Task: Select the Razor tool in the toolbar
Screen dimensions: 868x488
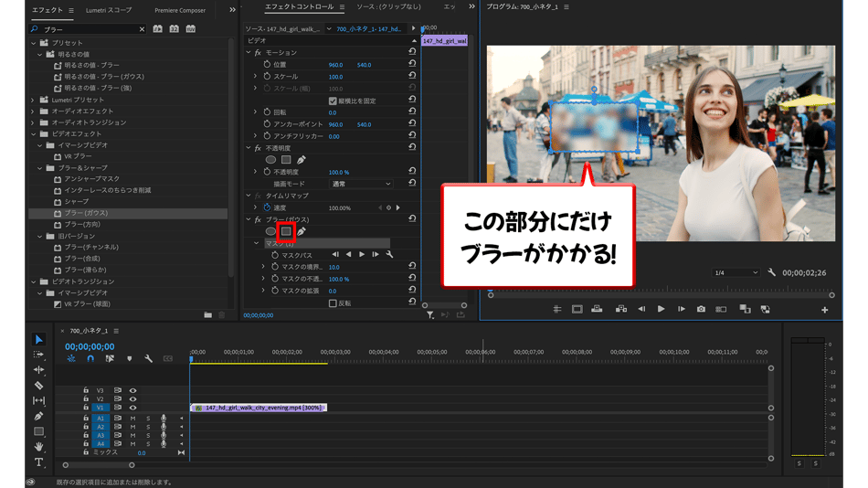Action: [38, 386]
